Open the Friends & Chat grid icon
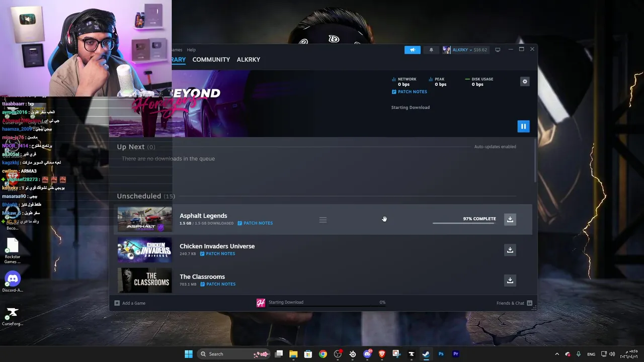Image resolution: width=644 pixels, height=362 pixels. click(529, 303)
